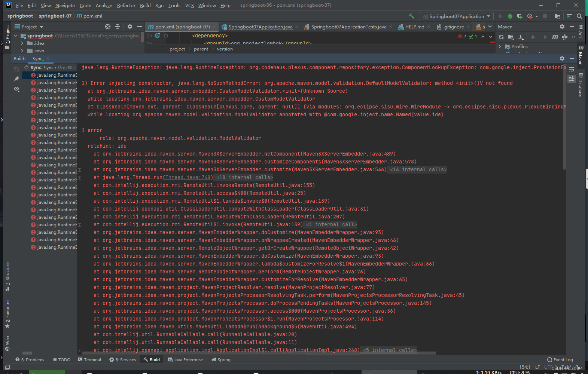The height and width of the screenshot is (374, 588).
Task: Show hidden editor tabs dropdown arrow
Action: [490, 27]
